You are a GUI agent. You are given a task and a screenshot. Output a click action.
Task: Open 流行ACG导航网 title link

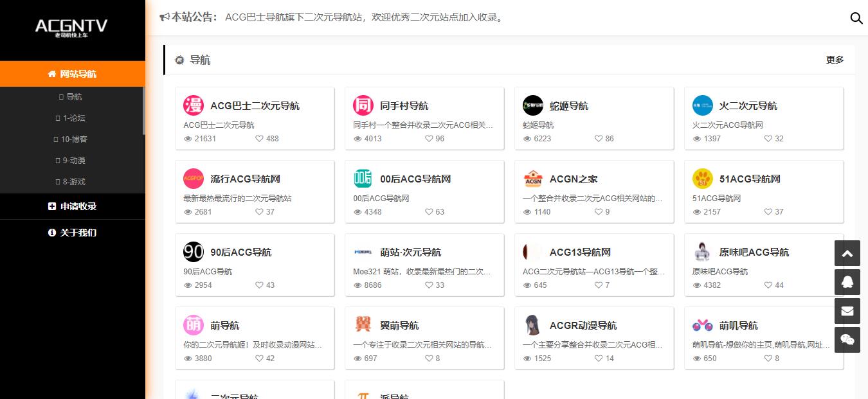245,179
